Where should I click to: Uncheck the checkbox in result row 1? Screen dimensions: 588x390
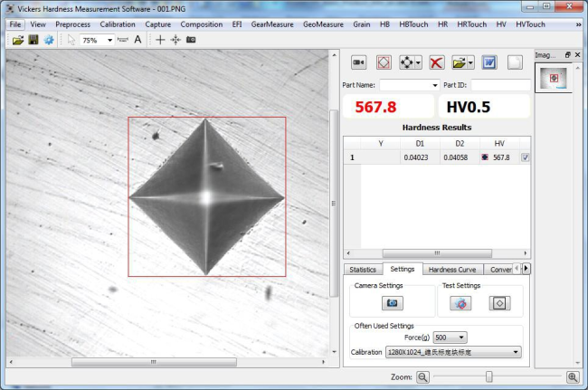click(526, 157)
